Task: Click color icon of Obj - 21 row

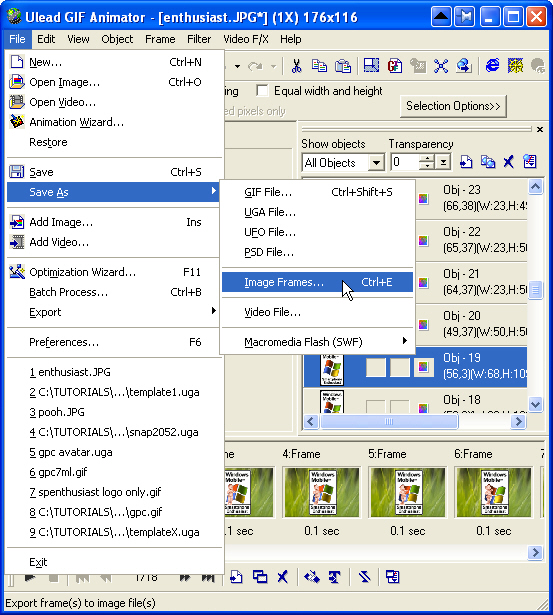Action: (x=423, y=282)
